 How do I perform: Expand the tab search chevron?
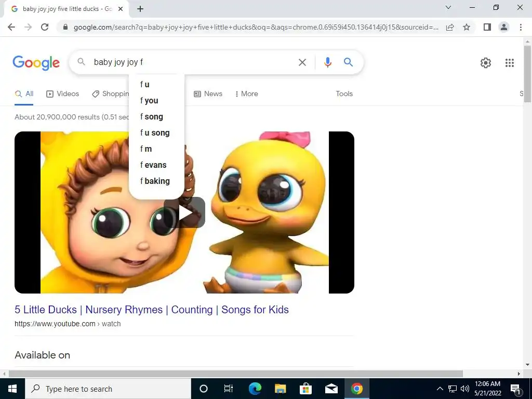click(x=448, y=7)
